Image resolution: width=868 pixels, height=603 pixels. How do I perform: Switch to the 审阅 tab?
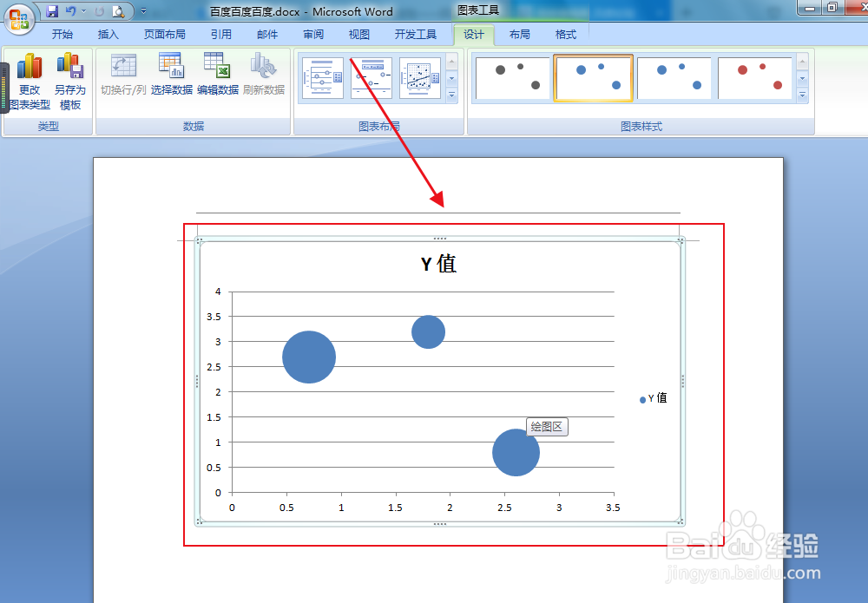tap(313, 35)
